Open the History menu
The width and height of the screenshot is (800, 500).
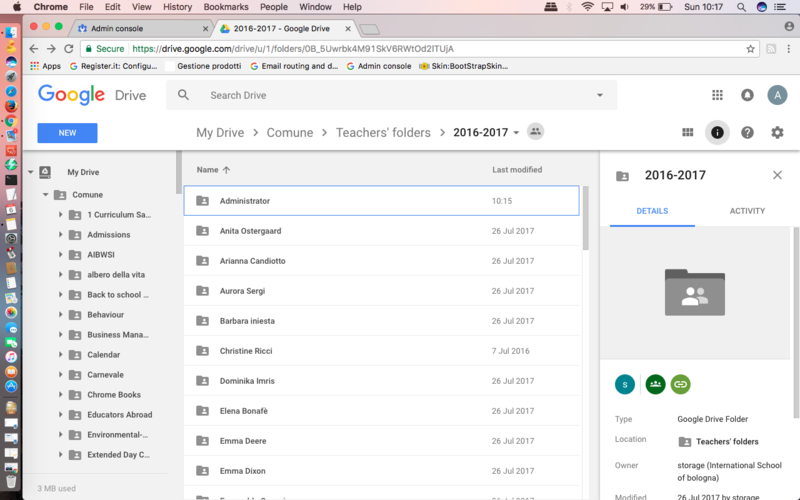(177, 7)
